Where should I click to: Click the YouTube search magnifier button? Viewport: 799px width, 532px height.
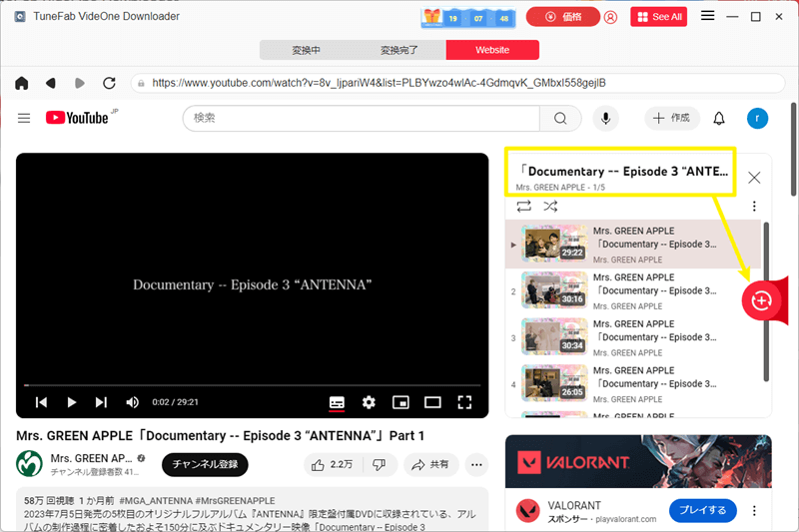(560, 118)
